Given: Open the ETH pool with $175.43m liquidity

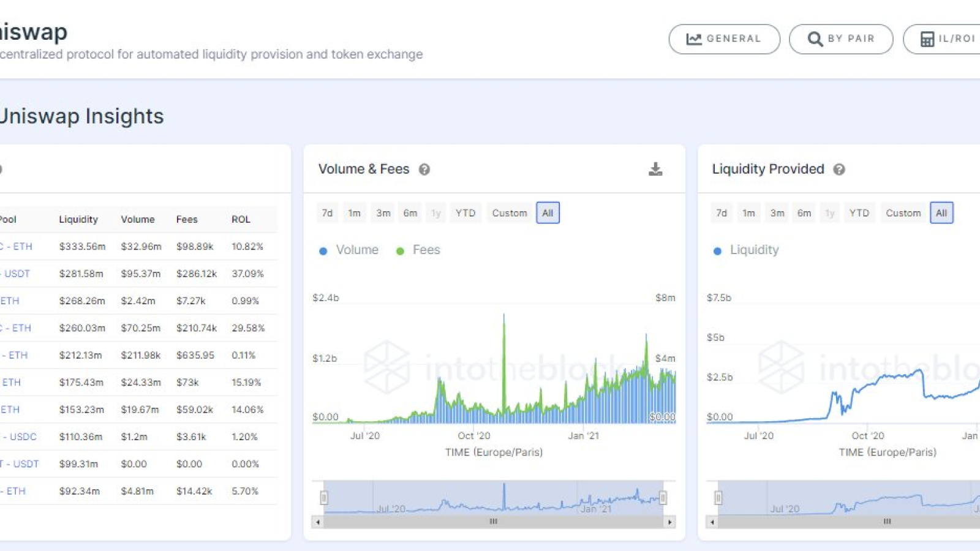Looking at the screenshot, I should click(x=10, y=382).
